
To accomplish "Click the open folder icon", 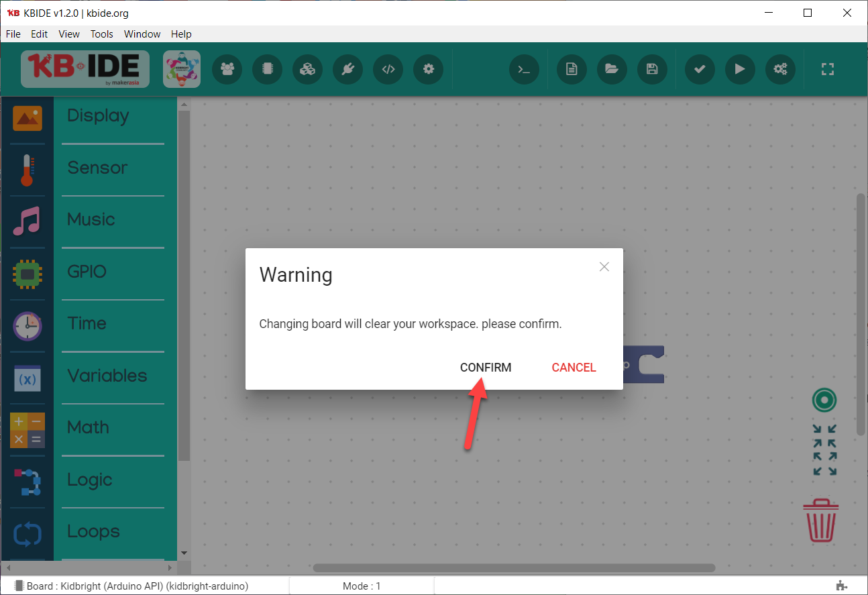I will tap(611, 69).
